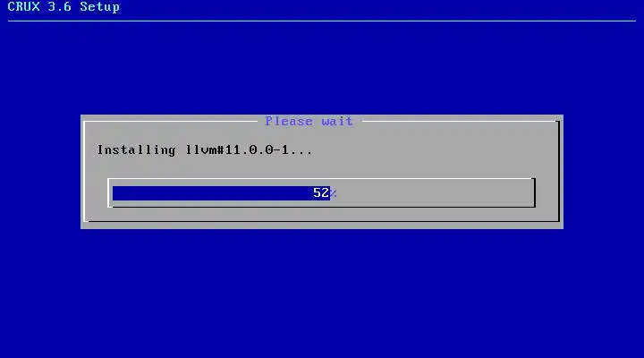Click the "wait" word in dialog title
Viewport: 644px width, 358px height.
[x=337, y=121]
